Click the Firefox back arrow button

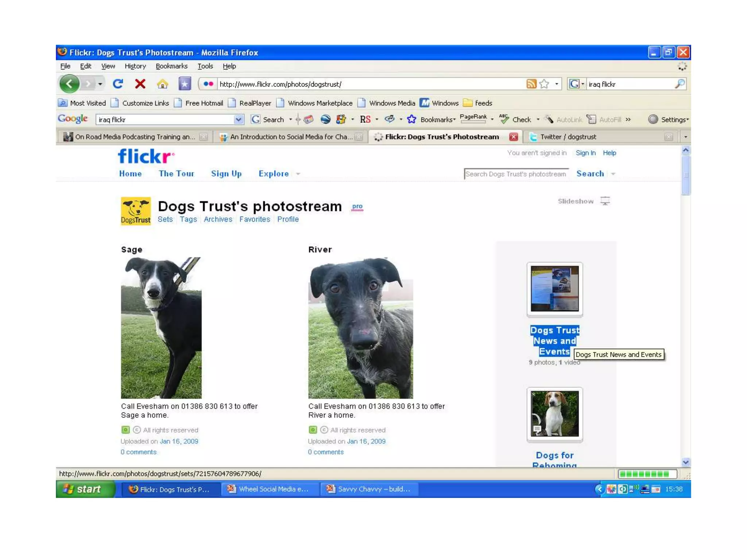(x=69, y=84)
